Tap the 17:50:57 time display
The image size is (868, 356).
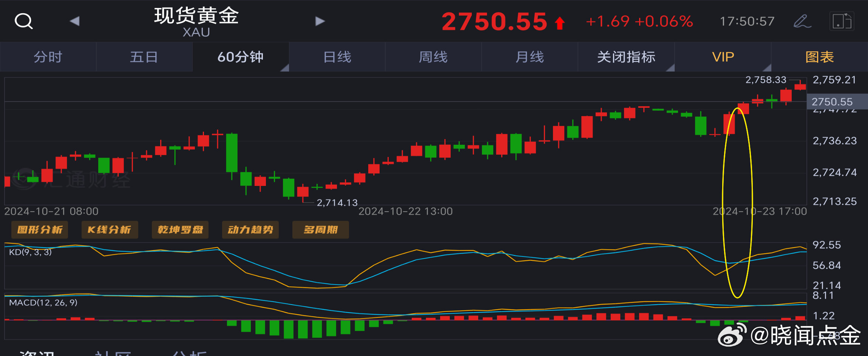(x=747, y=21)
